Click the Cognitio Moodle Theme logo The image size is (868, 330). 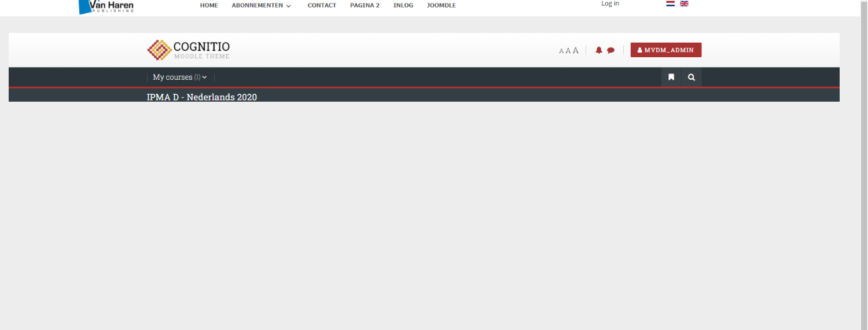[189, 50]
